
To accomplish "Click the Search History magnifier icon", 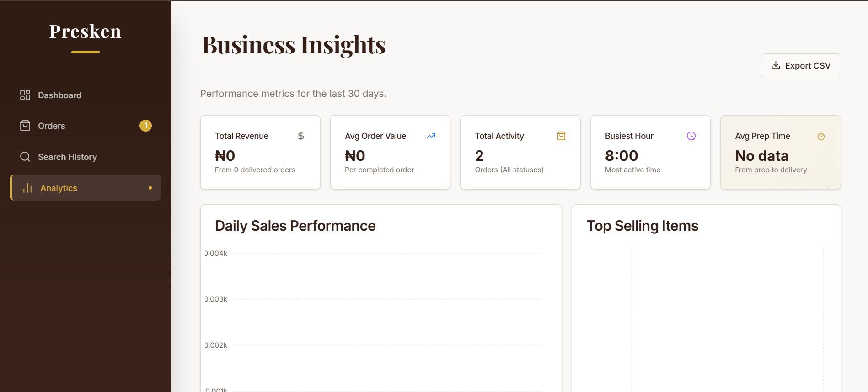I will pos(25,157).
